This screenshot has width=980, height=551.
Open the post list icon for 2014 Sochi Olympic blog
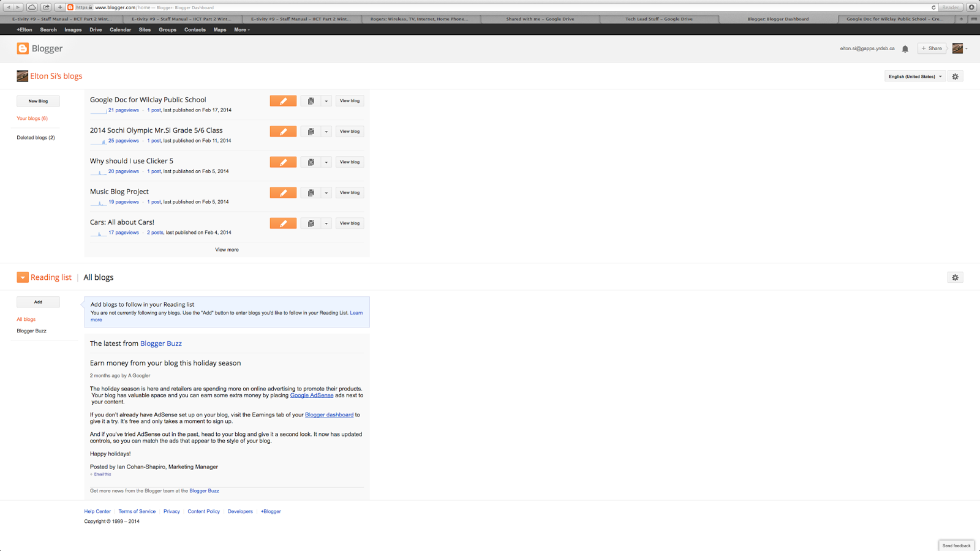pos(311,132)
